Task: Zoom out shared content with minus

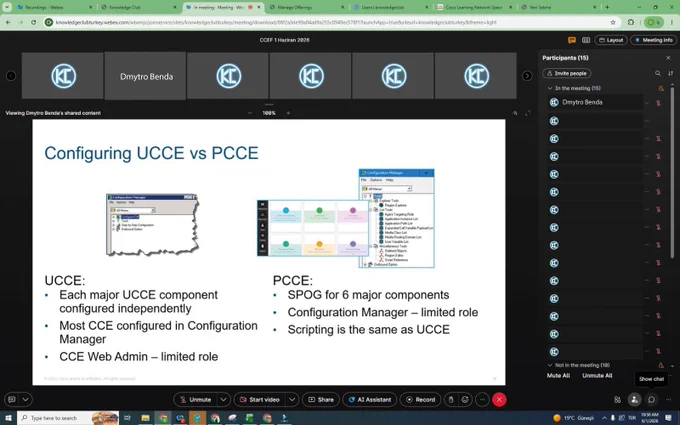Action: [x=250, y=113]
